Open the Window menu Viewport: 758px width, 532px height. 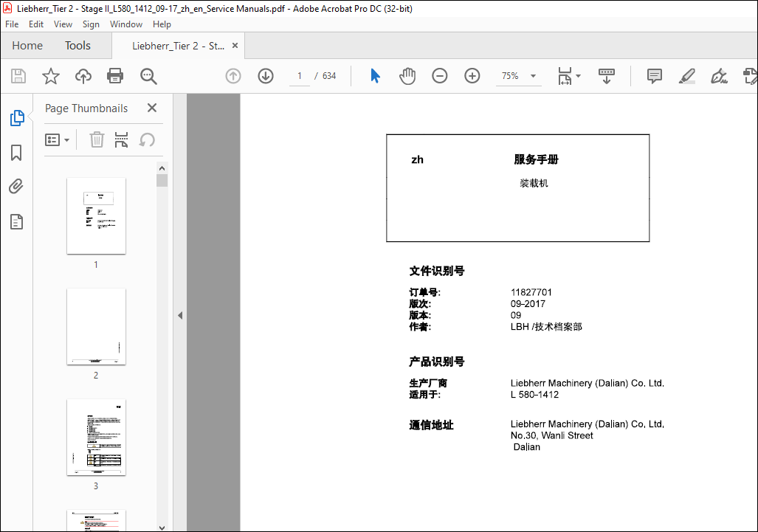(x=126, y=24)
